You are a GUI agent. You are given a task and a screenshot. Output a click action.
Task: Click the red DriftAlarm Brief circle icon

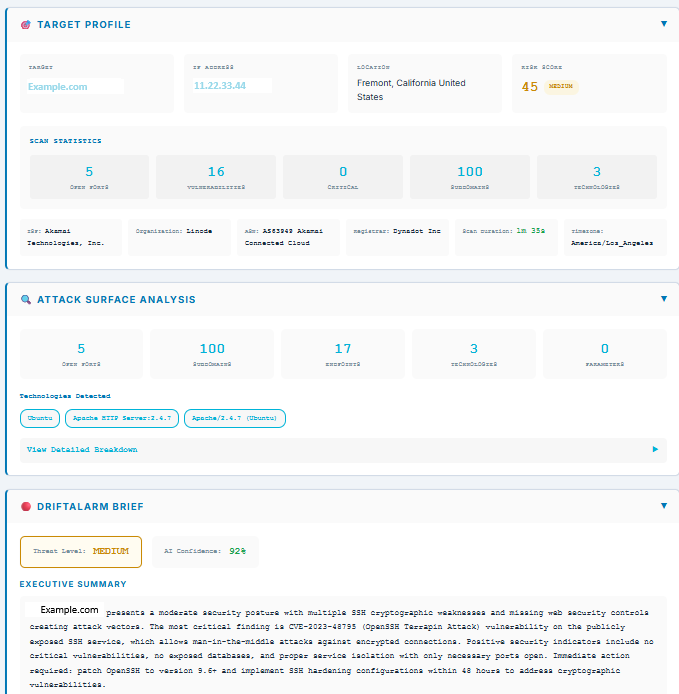(26, 506)
